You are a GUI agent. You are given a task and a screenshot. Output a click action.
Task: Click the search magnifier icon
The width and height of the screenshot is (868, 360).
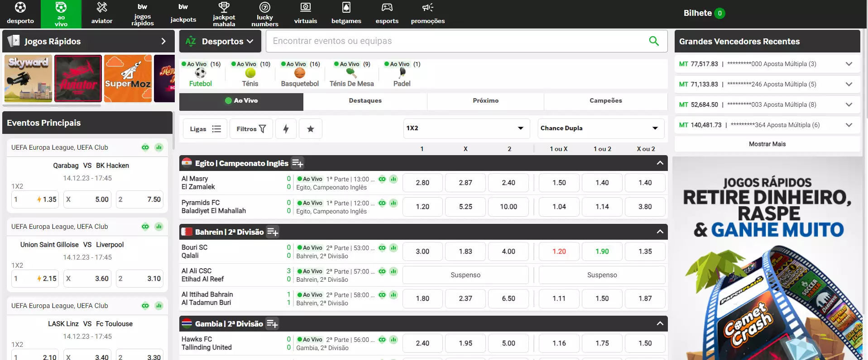pyautogui.click(x=653, y=41)
